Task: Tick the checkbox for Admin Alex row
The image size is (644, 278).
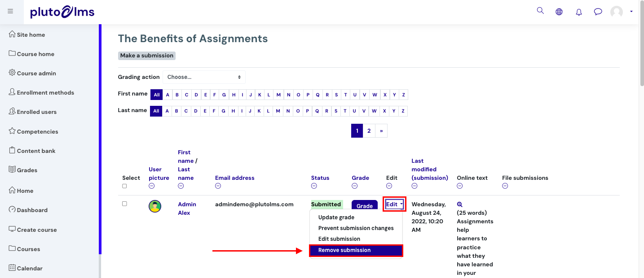Action: [124, 204]
